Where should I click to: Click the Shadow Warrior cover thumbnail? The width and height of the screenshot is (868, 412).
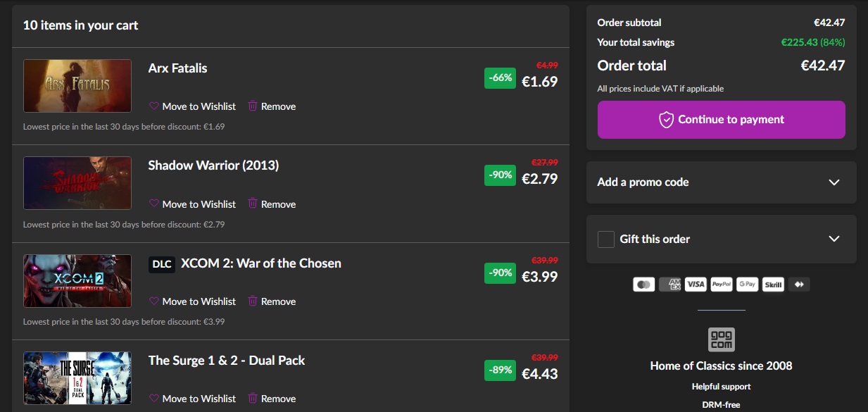[x=77, y=183]
